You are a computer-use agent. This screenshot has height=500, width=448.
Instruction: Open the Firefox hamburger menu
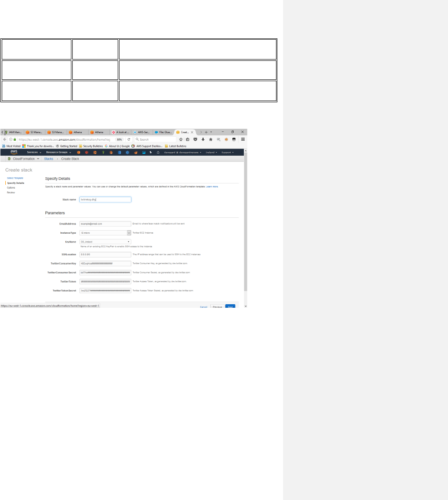tap(243, 139)
